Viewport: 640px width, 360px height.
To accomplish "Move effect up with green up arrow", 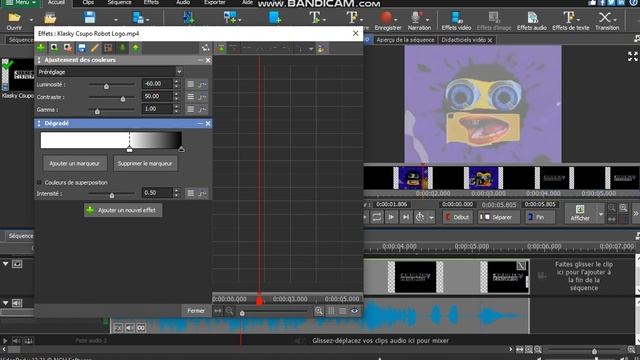I will 136,48.
